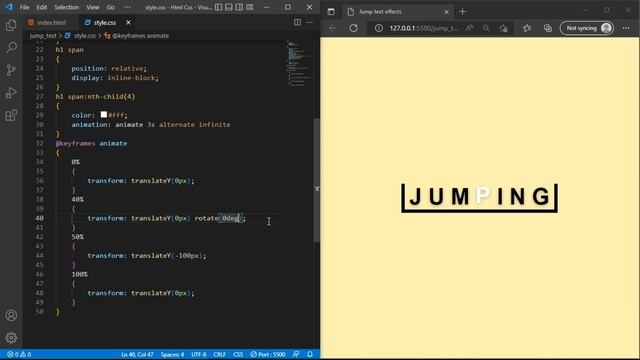Open the Extensions view
This screenshot has width=640, height=360.
[11, 115]
